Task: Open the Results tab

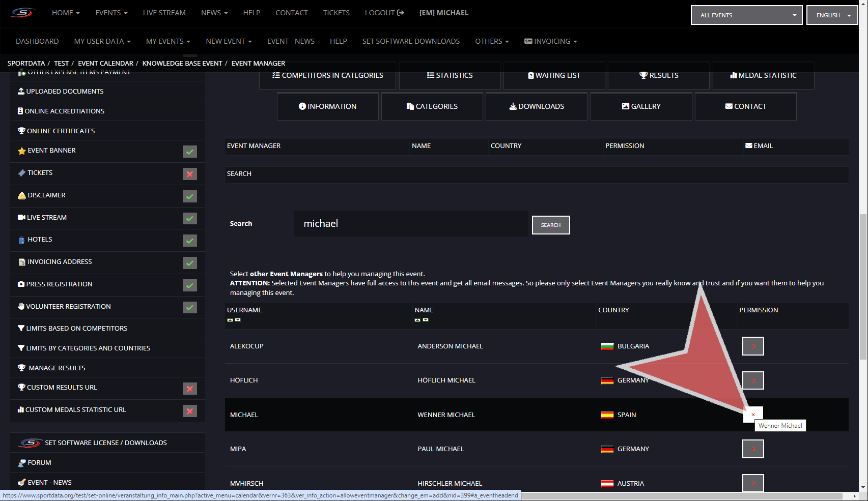Action: point(658,75)
